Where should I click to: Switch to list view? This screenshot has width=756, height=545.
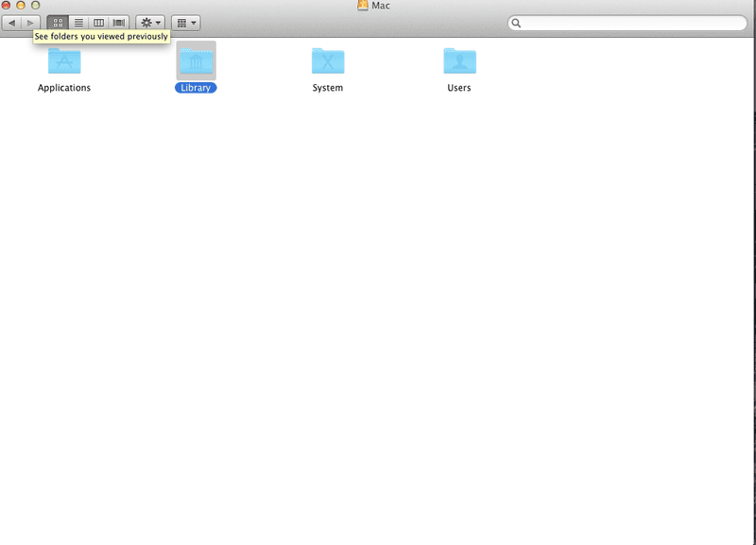coord(78,23)
